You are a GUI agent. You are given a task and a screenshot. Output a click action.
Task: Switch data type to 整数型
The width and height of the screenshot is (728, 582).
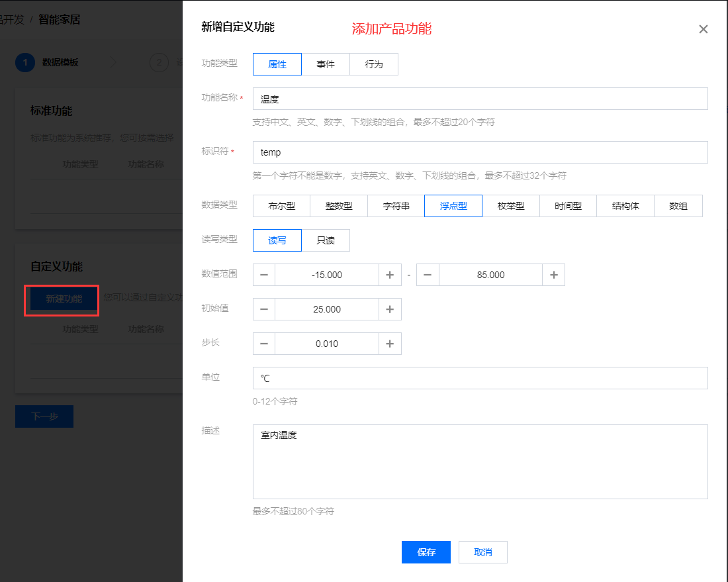click(338, 206)
